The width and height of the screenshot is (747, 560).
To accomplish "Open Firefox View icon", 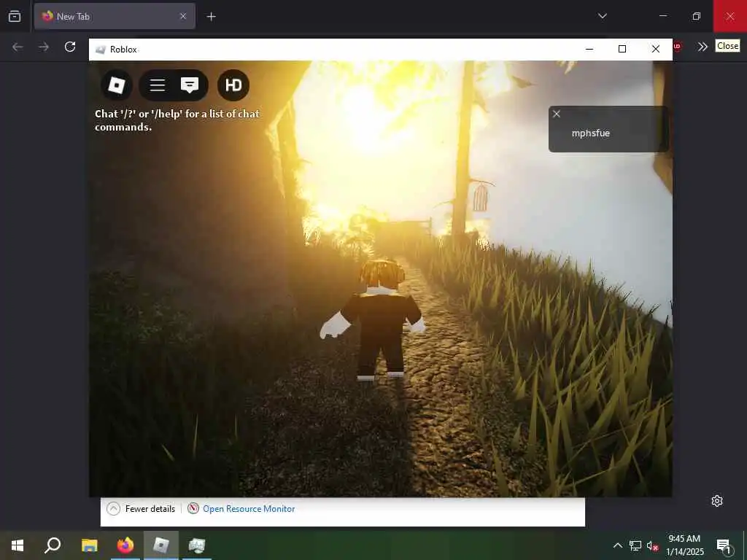I will [15, 16].
